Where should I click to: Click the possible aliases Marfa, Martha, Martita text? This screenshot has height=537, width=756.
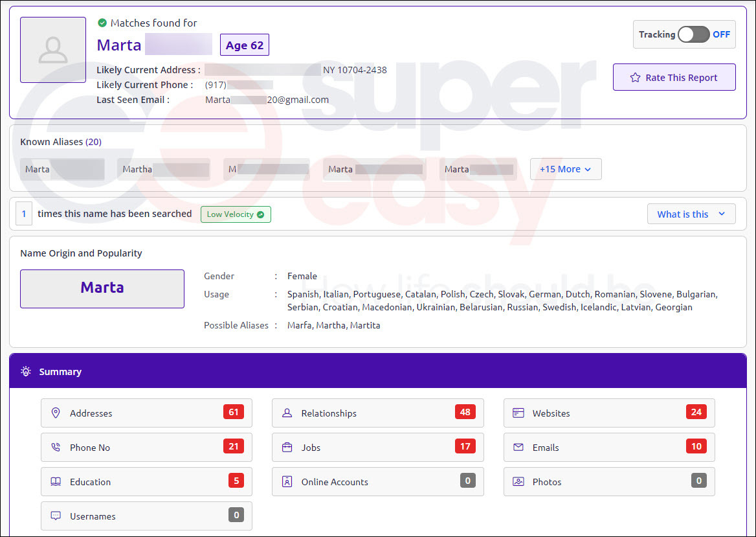[x=333, y=325]
